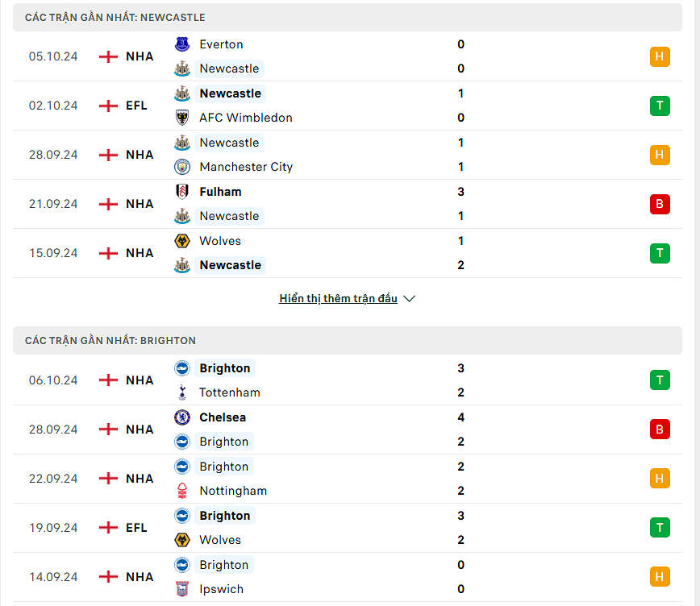Click the Chelsea club crest
The height and width of the screenshot is (606, 700).
pyautogui.click(x=182, y=417)
